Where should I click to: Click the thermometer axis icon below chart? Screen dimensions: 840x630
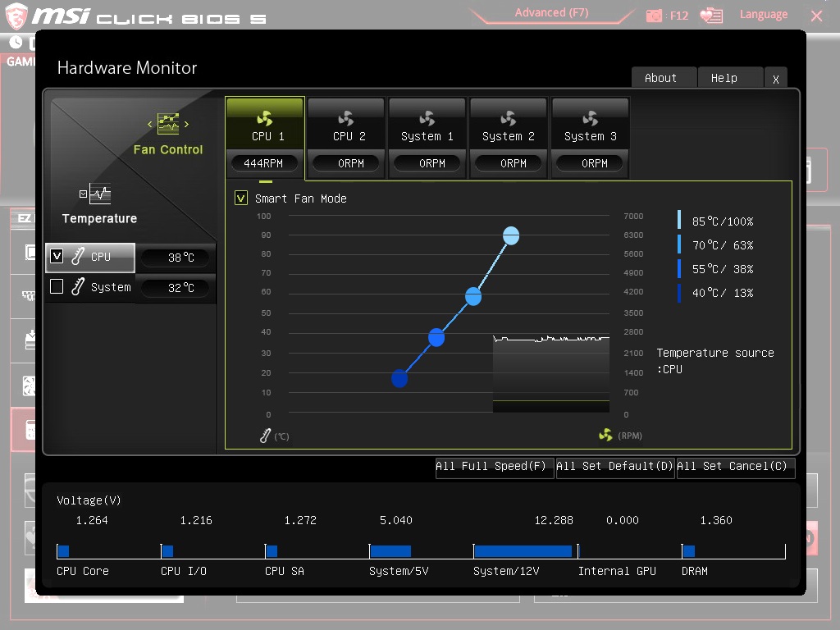(x=265, y=436)
